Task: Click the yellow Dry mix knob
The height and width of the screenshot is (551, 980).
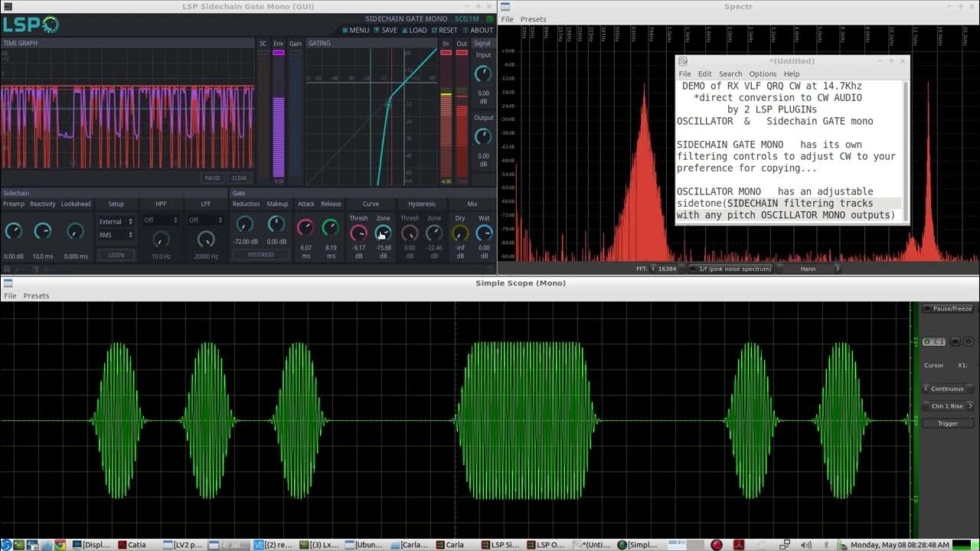Action: pos(460,233)
